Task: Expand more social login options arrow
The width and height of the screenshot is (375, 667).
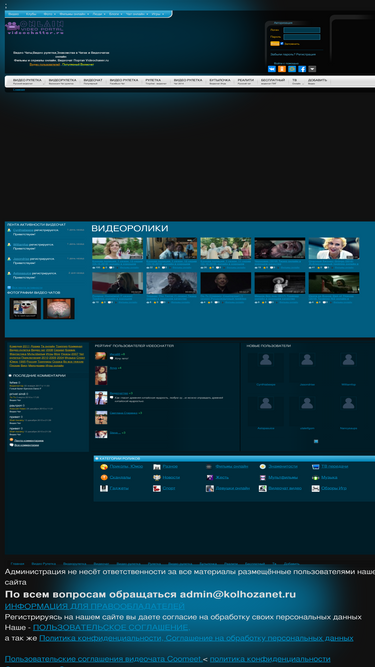Action: (312, 69)
